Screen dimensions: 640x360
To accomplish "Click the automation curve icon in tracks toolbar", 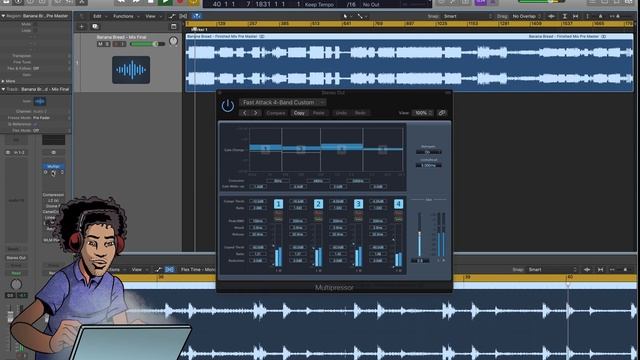I will point(172,16).
